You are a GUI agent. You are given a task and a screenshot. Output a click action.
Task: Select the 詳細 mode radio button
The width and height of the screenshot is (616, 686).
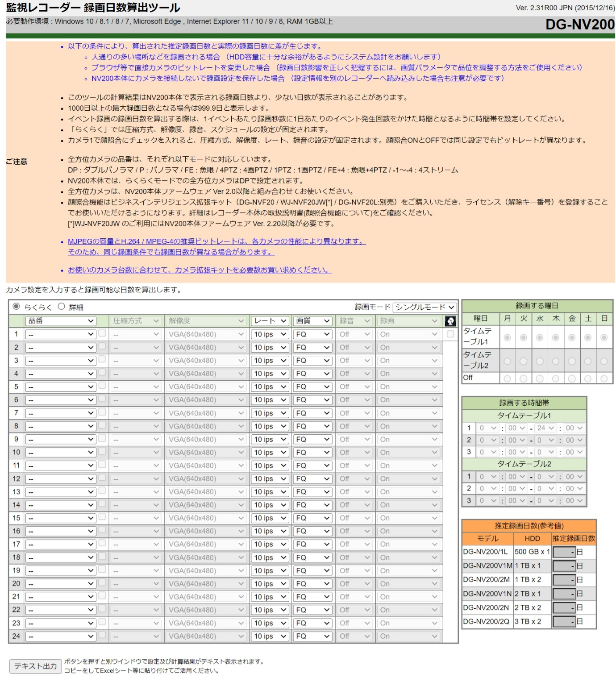62,307
